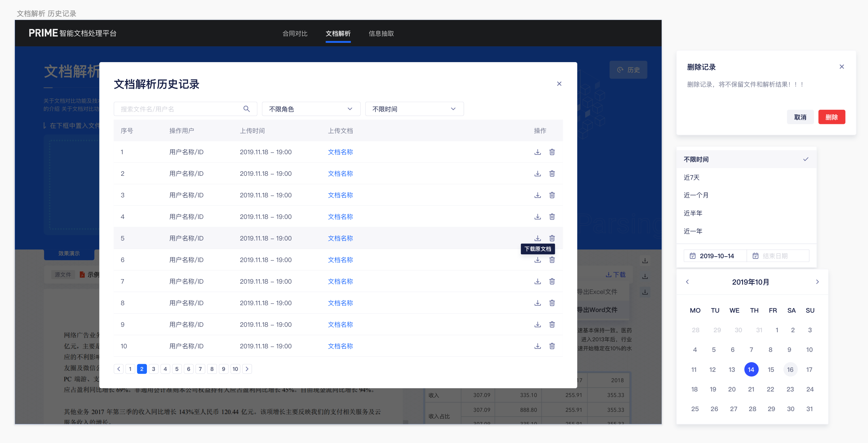
Task: Go to pagination page 1
Action: 130,369
